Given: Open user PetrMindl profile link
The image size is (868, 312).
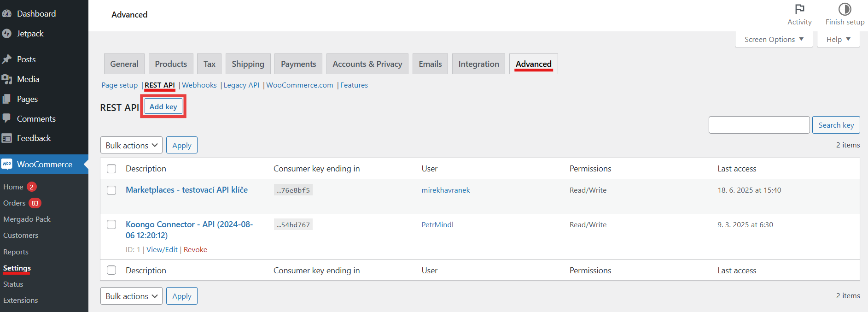Looking at the screenshot, I should 437,225.
